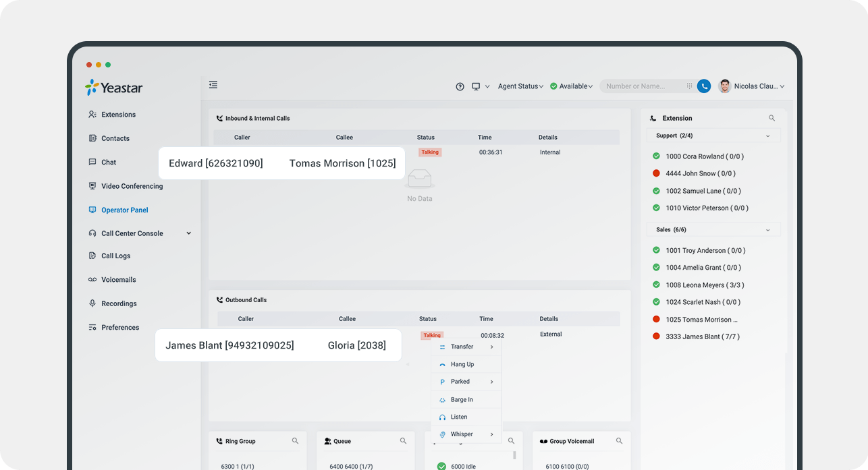Click the blue dial call button
Viewport: 868px width, 470px height.
coord(704,86)
